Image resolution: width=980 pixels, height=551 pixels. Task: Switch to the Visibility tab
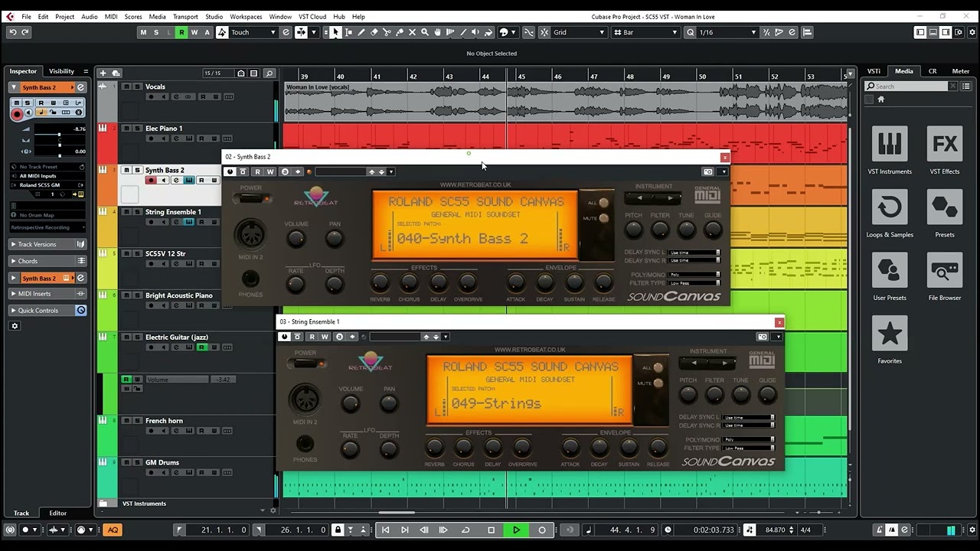coord(61,71)
